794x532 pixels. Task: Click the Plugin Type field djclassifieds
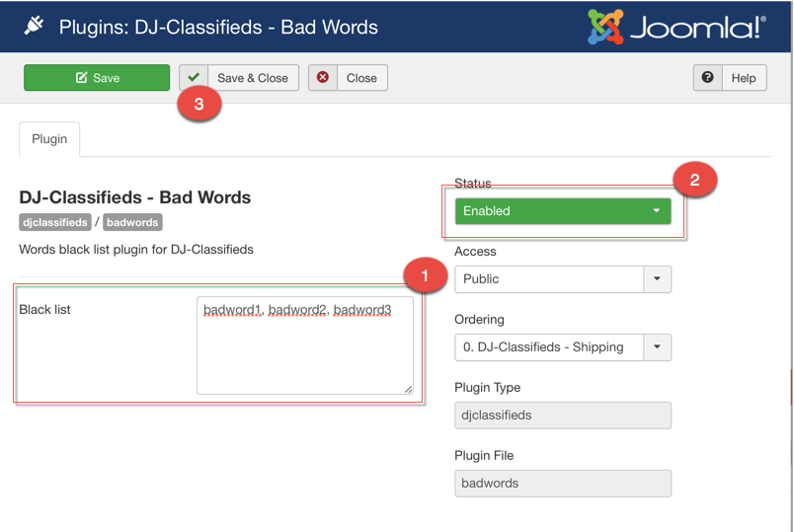pos(563,416)
